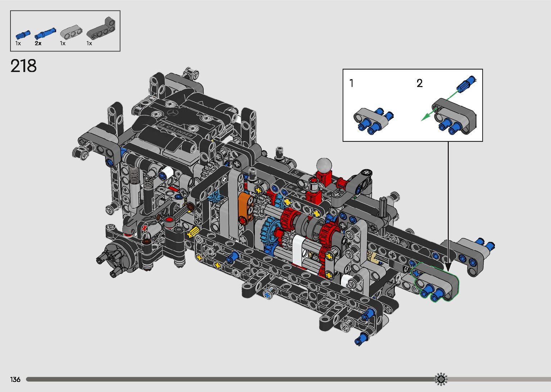Screen dimensions: 551x392
Task: Select the wheel hub at the model's lower left
Action: tap(119, 256)
